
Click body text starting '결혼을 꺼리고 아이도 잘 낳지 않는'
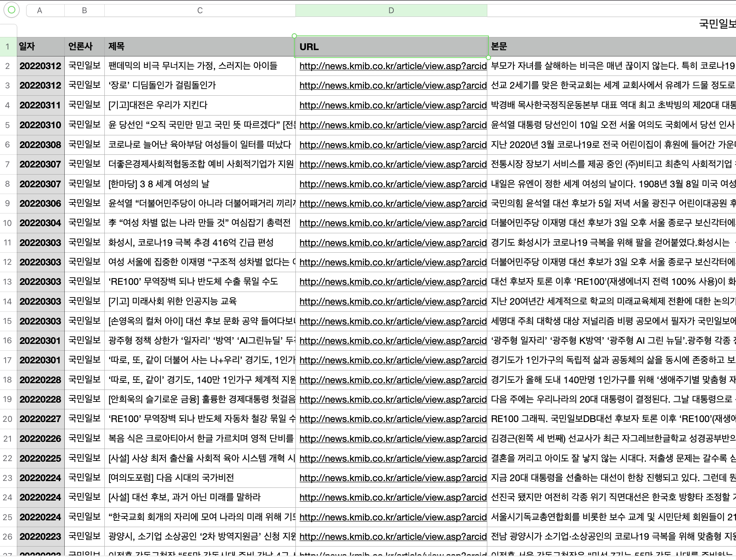click(x=613, y=458)
